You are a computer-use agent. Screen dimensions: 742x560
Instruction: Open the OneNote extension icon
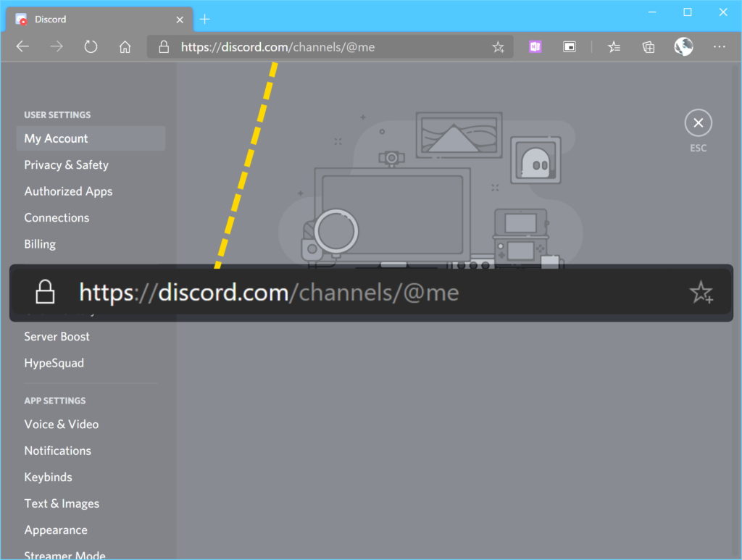(535, 47)
